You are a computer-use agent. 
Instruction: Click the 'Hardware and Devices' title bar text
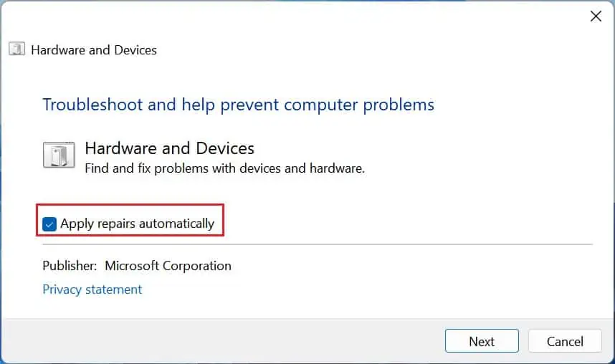point(94,50)
